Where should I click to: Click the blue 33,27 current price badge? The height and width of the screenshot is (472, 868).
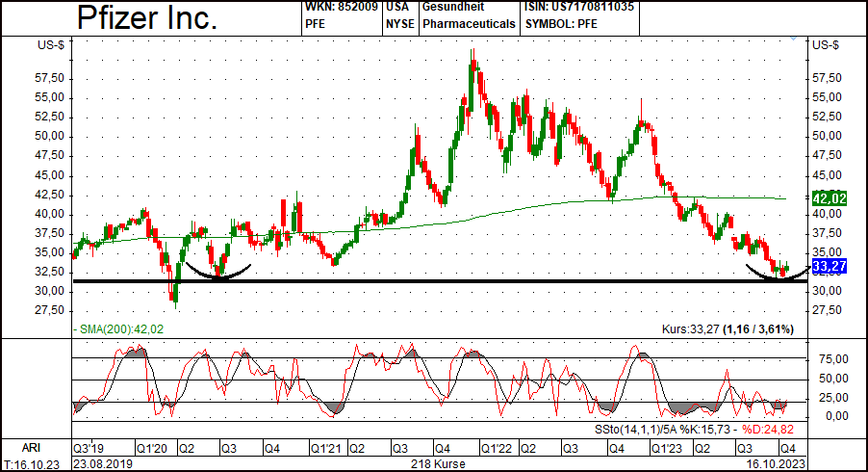(829, 267)
